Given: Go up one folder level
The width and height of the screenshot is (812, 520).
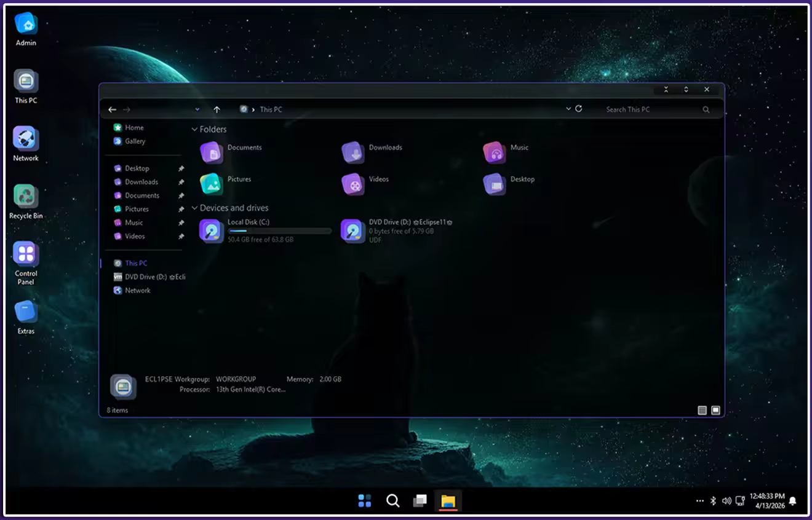Looking at the screenshot, I should coord(217,109).
